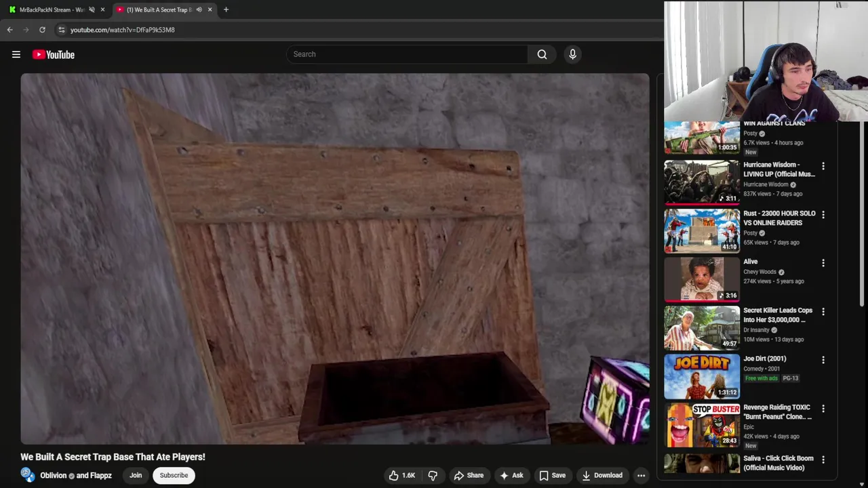Switch to We Built A Secret Trap tab
Screen dimensions: 868x488
pyautogui.click(x=160, y=9)
